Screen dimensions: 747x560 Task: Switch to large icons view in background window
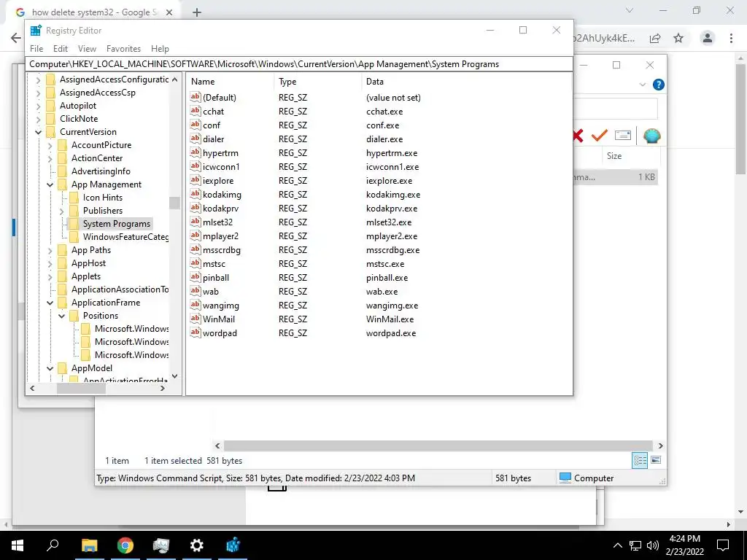[656, 460]
